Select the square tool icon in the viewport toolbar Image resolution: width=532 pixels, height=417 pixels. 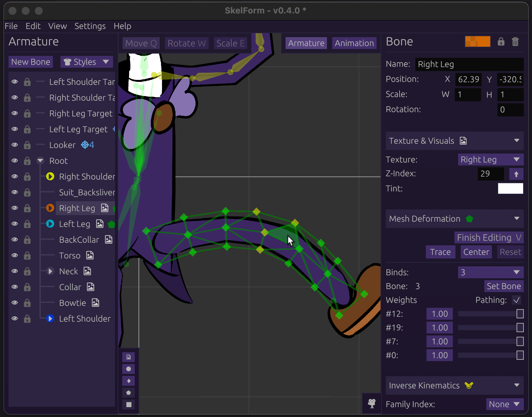pos(128,405)
